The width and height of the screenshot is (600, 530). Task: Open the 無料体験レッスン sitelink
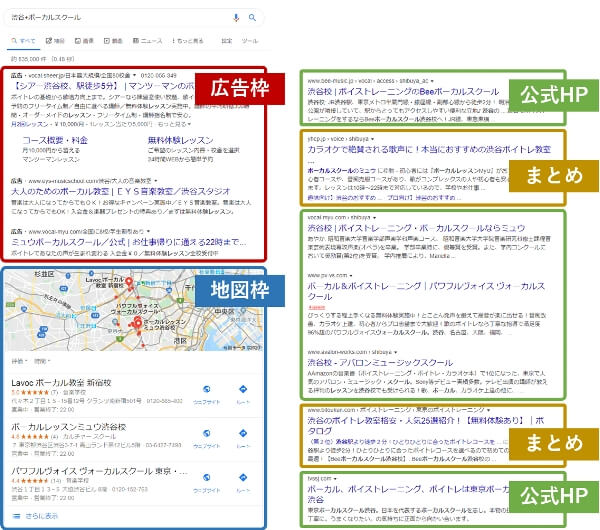pos(180,140)
